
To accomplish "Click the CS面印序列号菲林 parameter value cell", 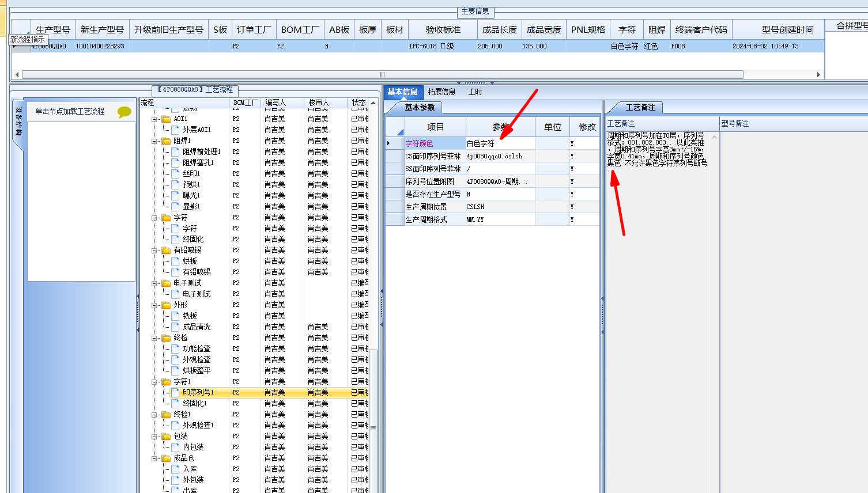I will (x=500, y=156).
